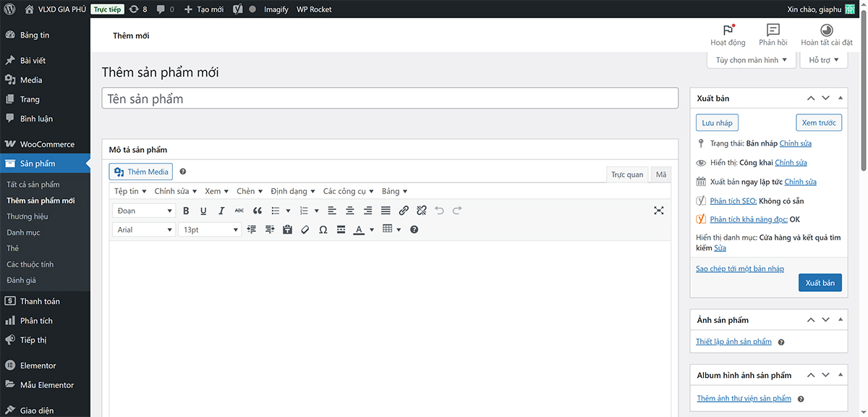Image resolution: width=868 pixels, height=417 pixels.
Task: Click the Tên sản phẩm title field
Action: pos(390,98)
